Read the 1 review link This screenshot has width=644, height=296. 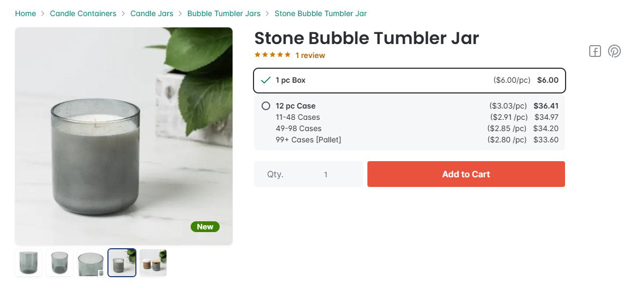point(310,55)
